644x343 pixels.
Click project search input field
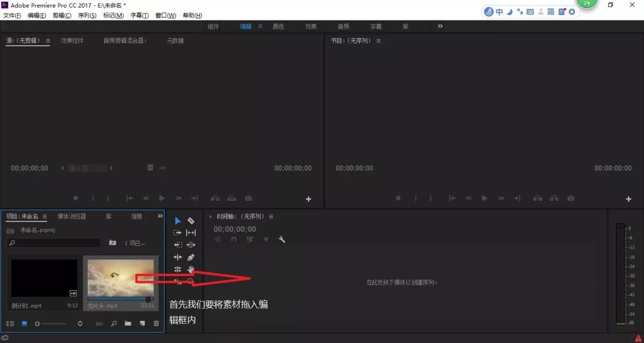tap(54, 243)
